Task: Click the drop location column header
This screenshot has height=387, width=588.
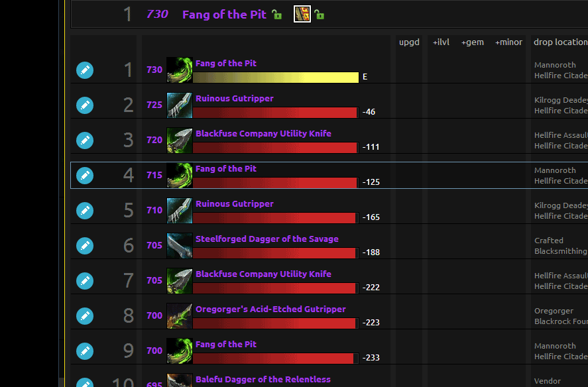Action: pyautogui.click(x=559, y=42)
